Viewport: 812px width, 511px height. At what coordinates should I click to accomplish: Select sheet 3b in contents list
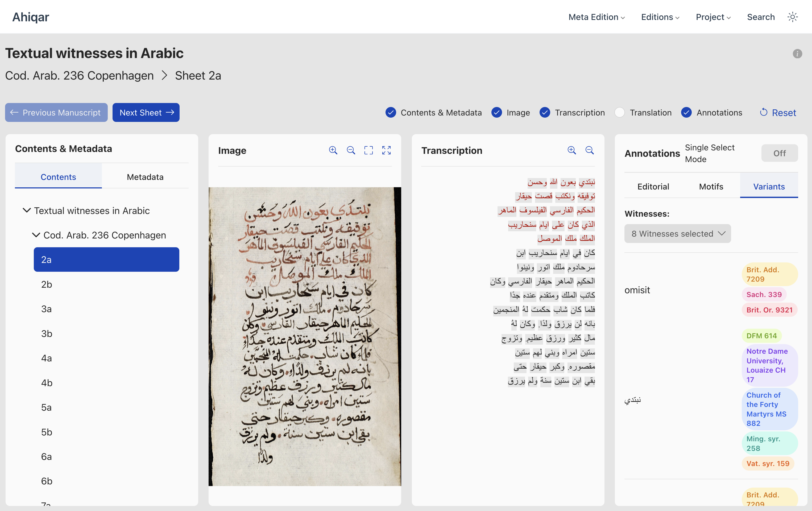click(x=47, y=333)
